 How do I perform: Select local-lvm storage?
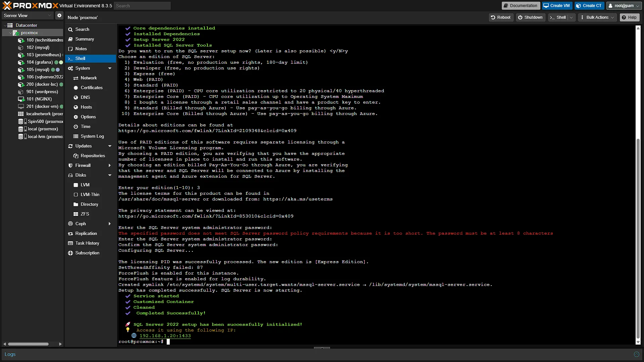(x=40, y=136)
